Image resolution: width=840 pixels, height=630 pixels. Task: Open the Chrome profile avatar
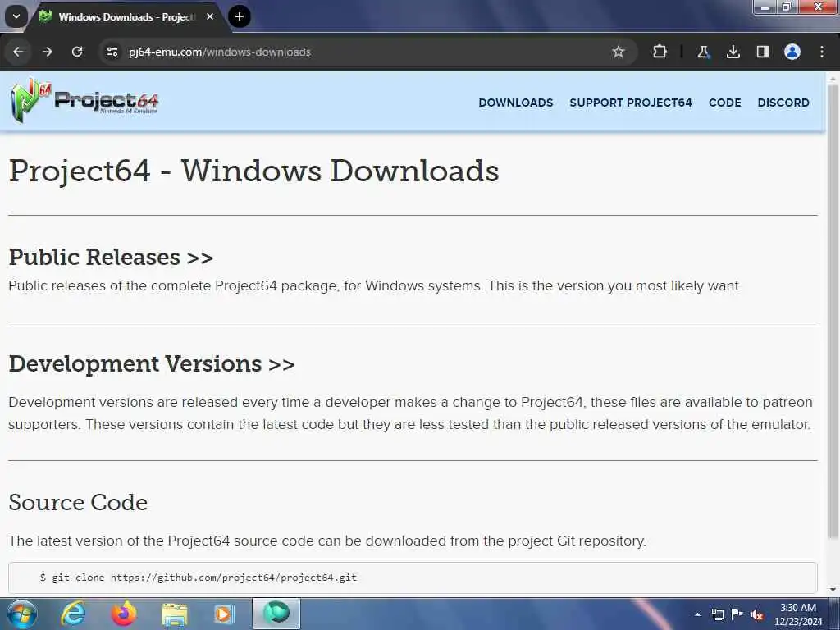[x=792, y=52]
